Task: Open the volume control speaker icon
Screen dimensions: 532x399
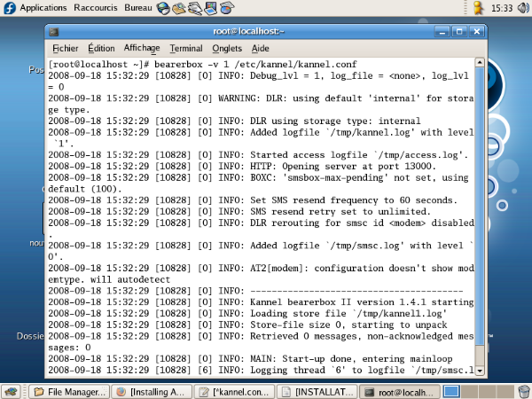Action: click(x=523, y=8)
